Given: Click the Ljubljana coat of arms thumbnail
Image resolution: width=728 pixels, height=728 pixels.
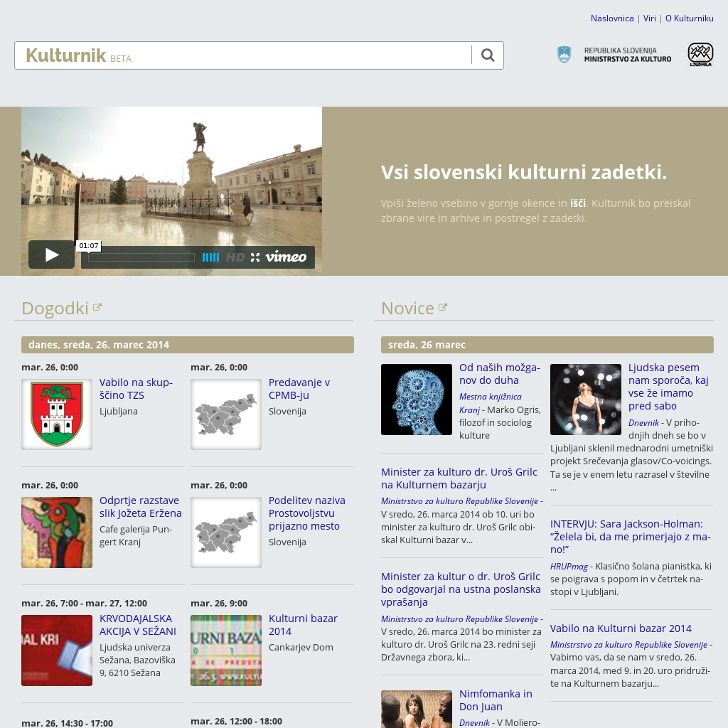Looking at the screenshot, I should click(57, 414).
